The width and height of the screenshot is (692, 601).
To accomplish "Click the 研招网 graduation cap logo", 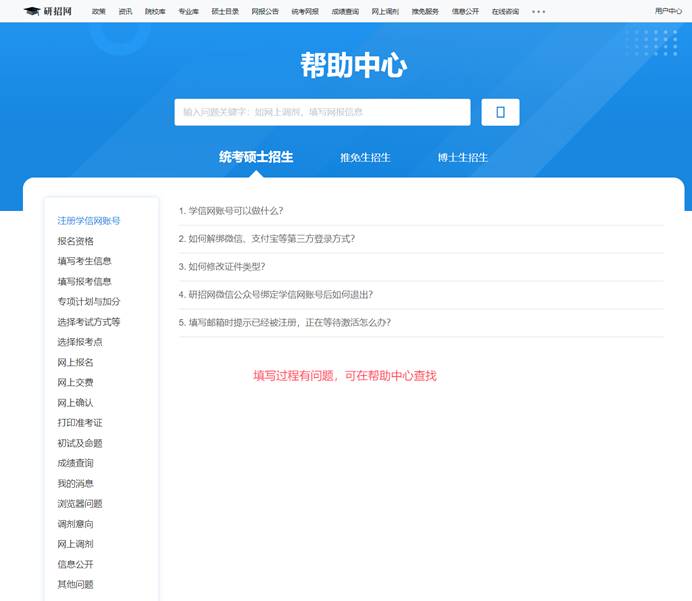I will 48,11.
